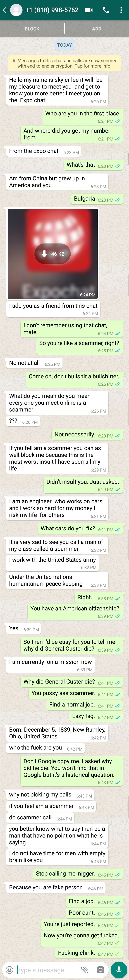129x980 pixels.
Task: Open the attachment paperclip menu
Action: (85, 970)
